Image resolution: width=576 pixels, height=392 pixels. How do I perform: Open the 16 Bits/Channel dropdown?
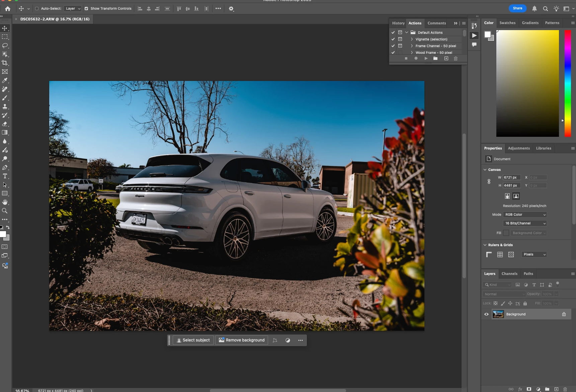pyautogui.click(x=525, y=223)
